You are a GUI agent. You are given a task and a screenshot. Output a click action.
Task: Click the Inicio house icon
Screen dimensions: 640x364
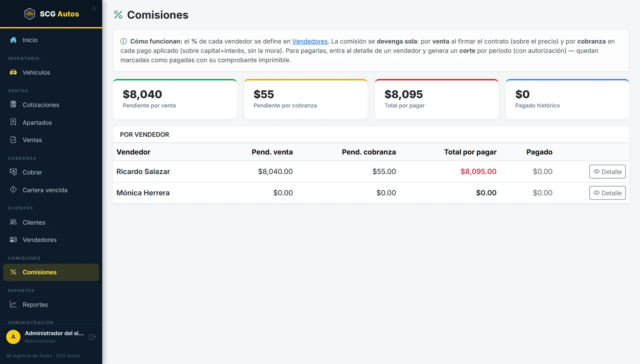pyautogui.click(x=13, y=40)
